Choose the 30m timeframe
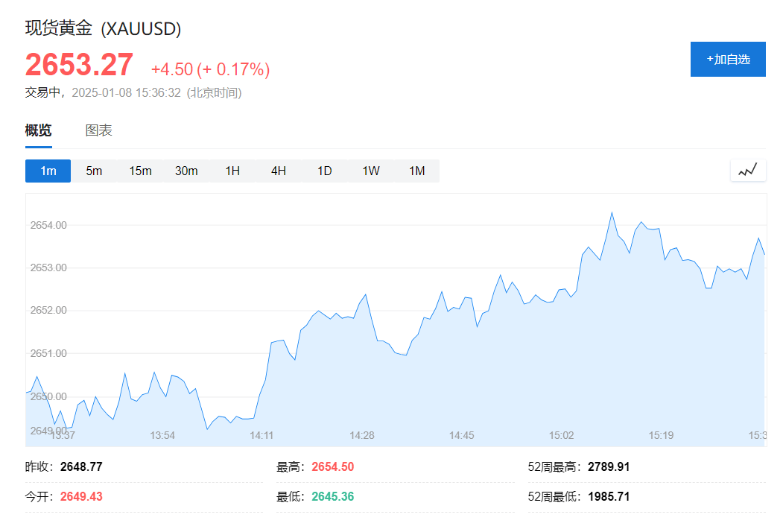Screen dimensions: 783x532 [x=186, y=171]
